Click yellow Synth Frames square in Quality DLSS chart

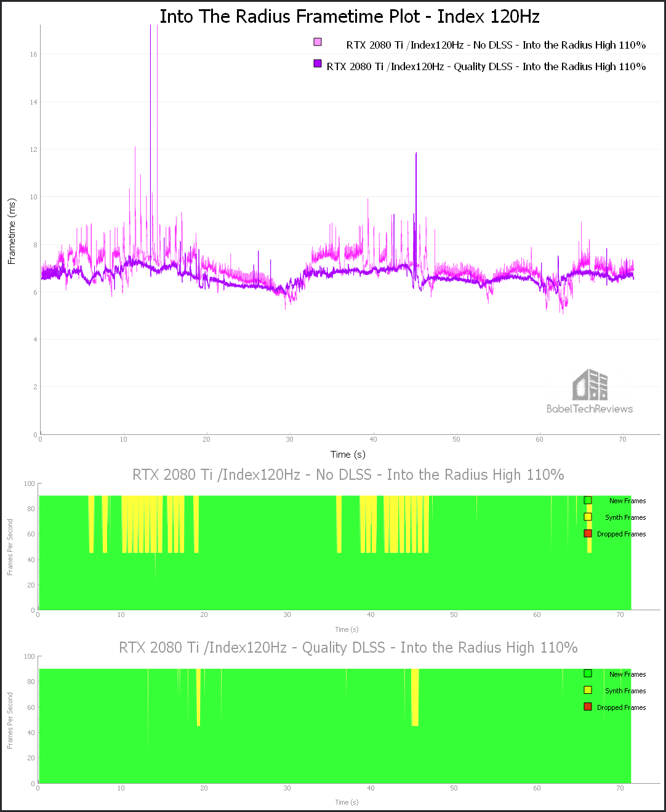pos(588,691)
